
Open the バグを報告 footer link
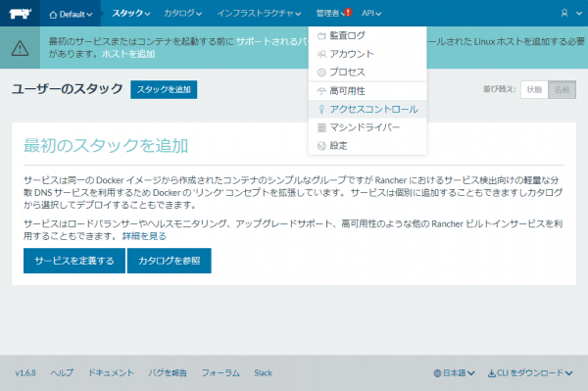(168, 373)
